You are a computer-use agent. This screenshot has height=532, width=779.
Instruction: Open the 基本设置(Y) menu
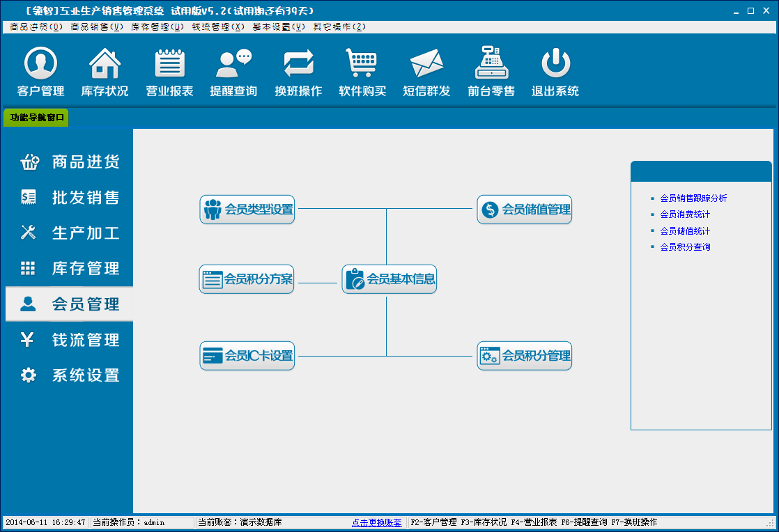pos(279,27)
